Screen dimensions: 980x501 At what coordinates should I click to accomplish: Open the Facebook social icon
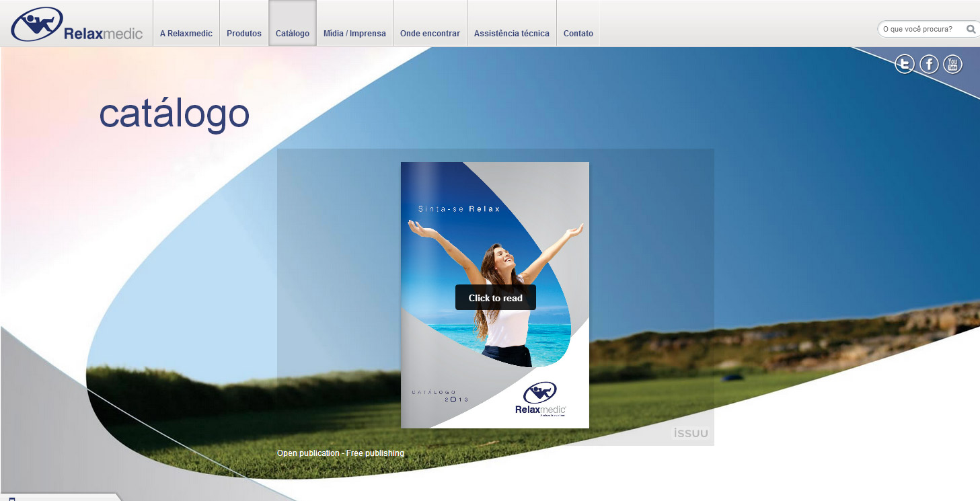point(929,65)
